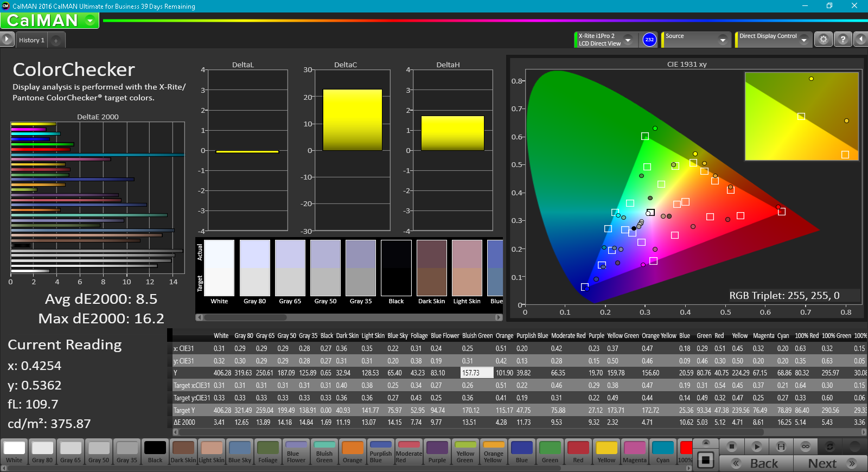Select the Black patch button

point(155,452)
